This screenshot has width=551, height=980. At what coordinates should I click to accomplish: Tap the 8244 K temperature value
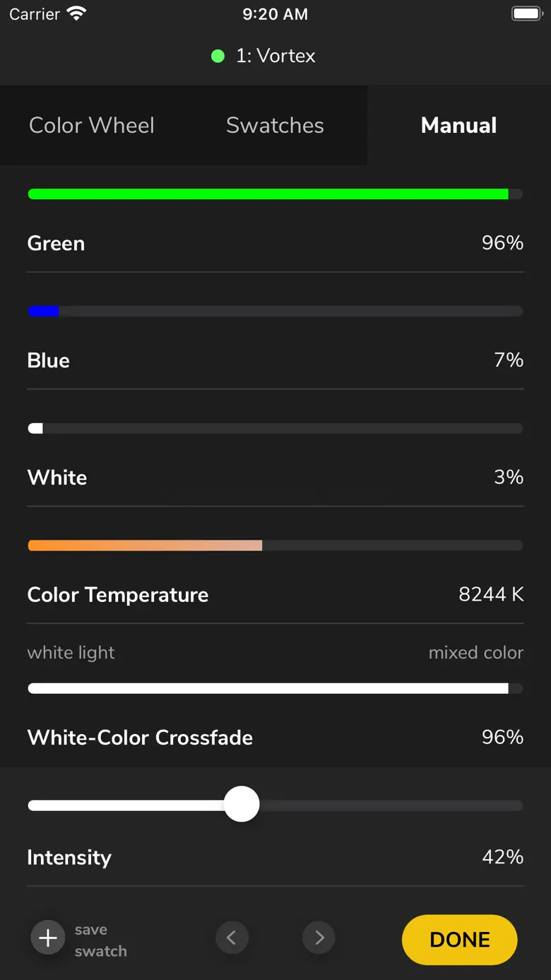click(x=491, y=594)
